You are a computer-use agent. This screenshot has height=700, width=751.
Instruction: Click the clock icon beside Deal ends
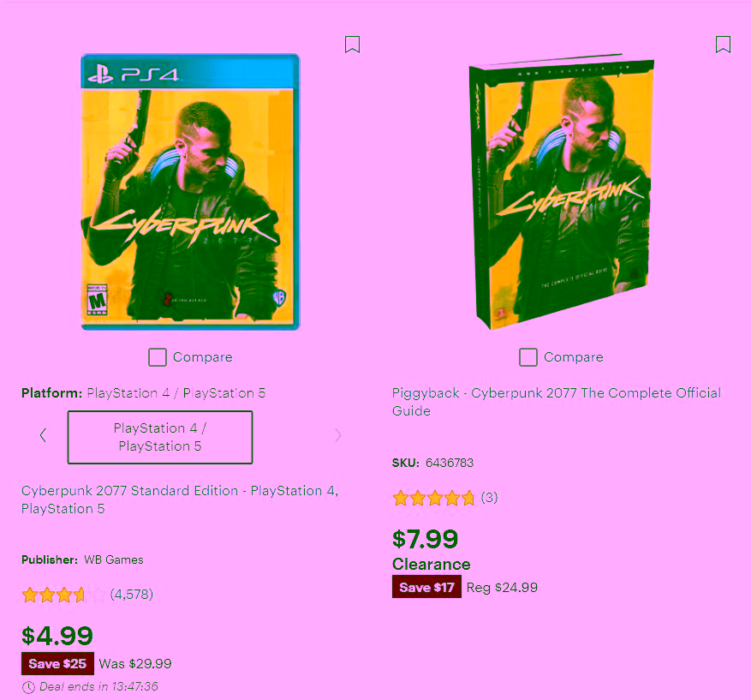29,687
